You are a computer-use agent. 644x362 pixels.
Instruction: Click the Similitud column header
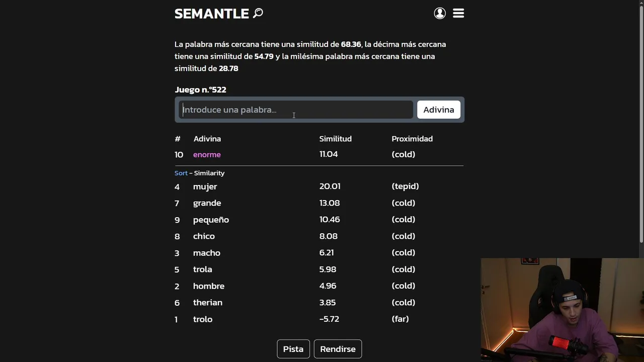[335, 139]
